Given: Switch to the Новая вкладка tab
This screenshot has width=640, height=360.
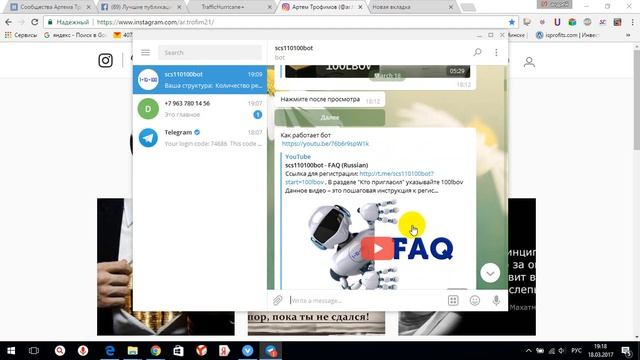Looking at the screenshot, I should click(409, 7).
